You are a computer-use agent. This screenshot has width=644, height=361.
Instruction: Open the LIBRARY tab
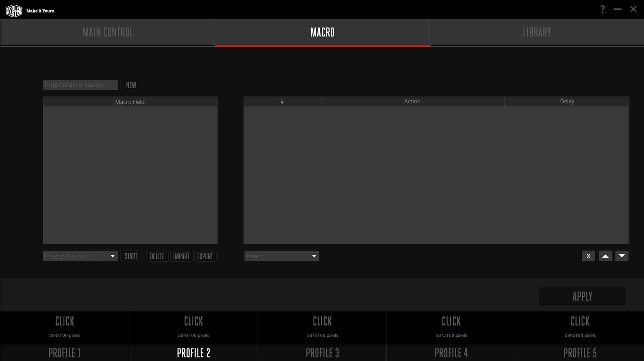[537, 32]
